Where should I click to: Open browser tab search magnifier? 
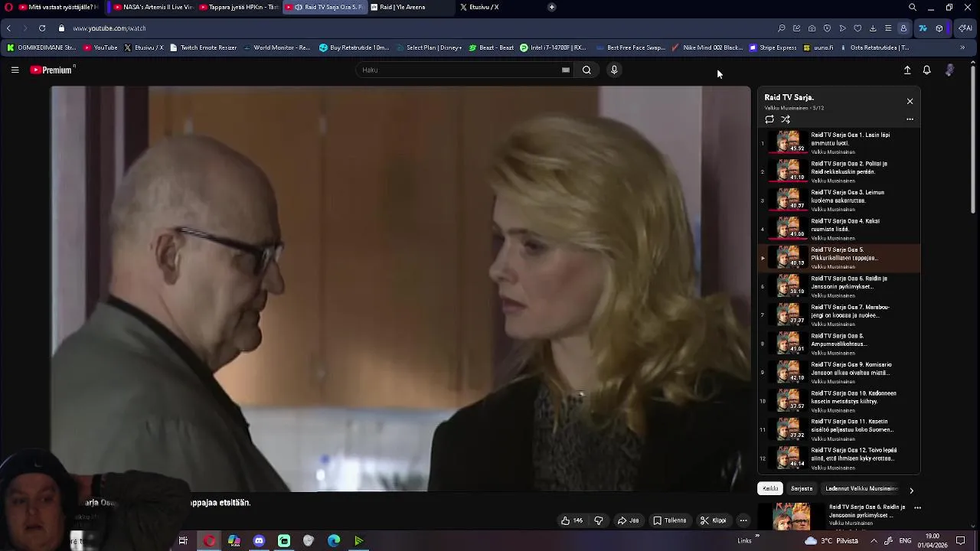coord(912,7)
